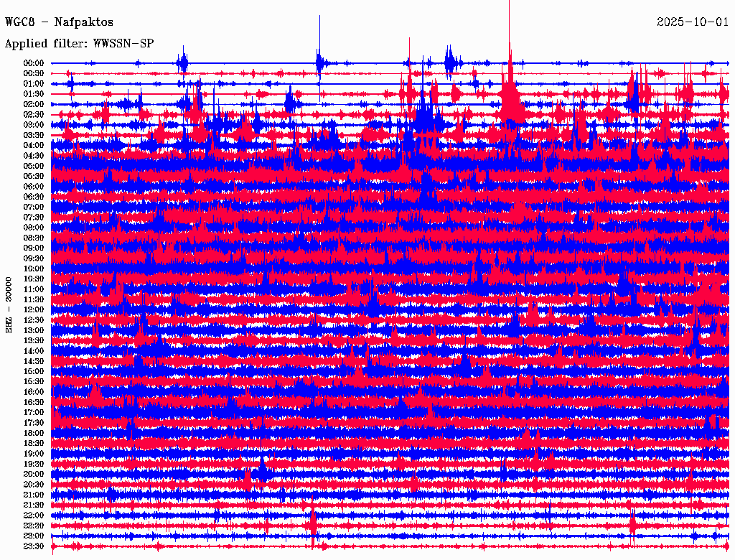Image resolution: width=735 pixels, height=560 pixels.
Task: Select the 05:30 time row label
Action: [34, 177]
